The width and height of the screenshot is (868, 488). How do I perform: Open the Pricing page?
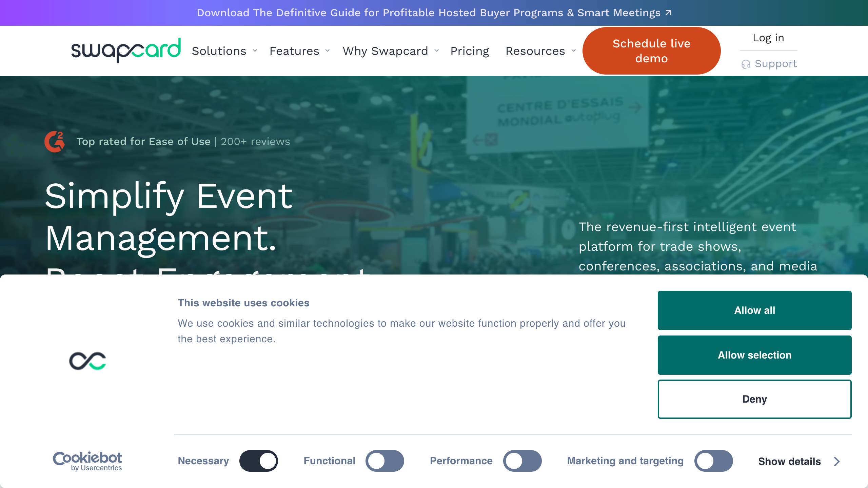[x=470, y=51]
